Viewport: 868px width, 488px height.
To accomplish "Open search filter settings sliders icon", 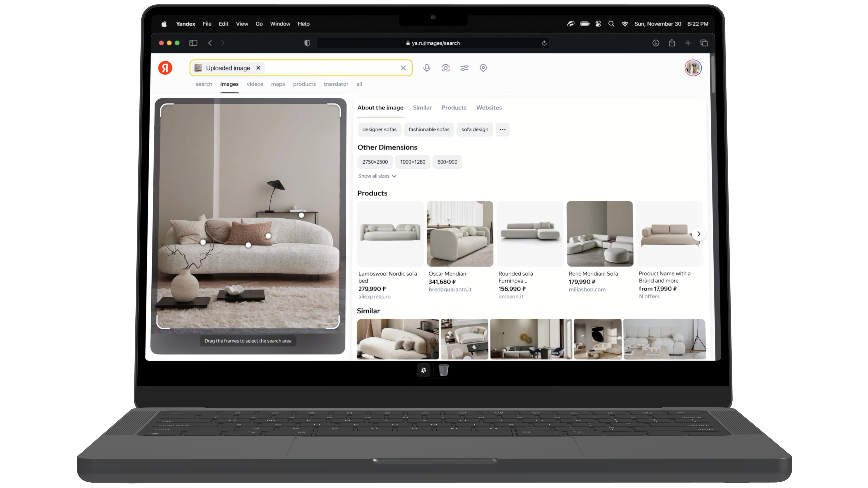I will [464, 68].
